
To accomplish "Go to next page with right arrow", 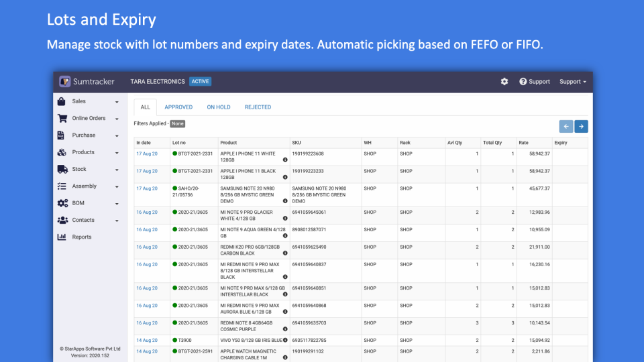I will [x=581, y=127].
